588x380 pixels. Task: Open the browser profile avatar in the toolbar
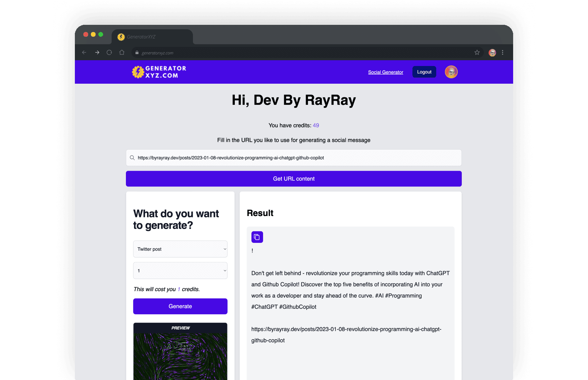pyautogui.click(x=492, y=52)
